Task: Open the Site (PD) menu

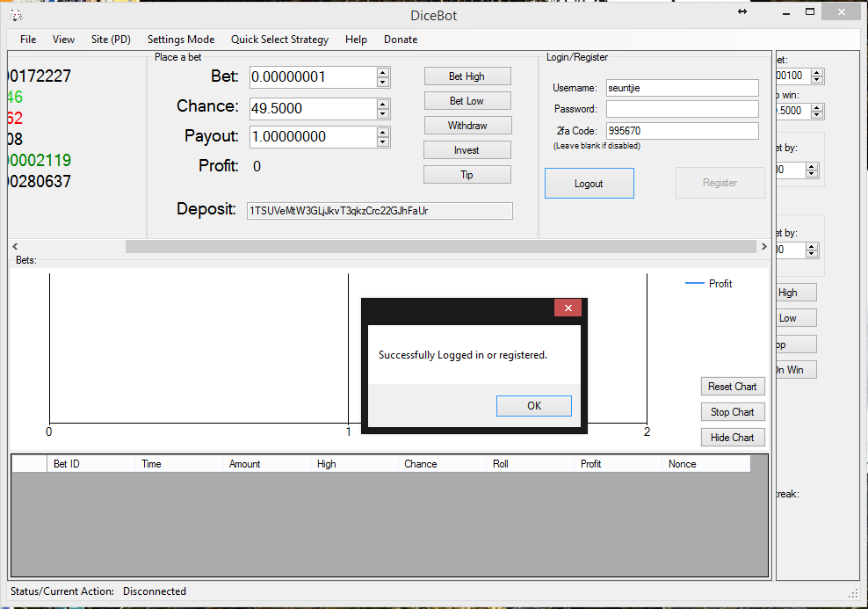Action: pyautogui.click(x=111, y=40)
